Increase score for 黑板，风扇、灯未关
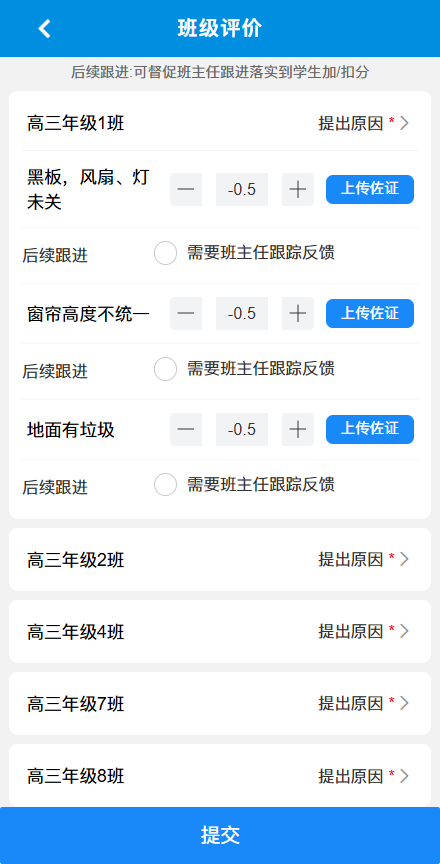 [x=298, y=190]
